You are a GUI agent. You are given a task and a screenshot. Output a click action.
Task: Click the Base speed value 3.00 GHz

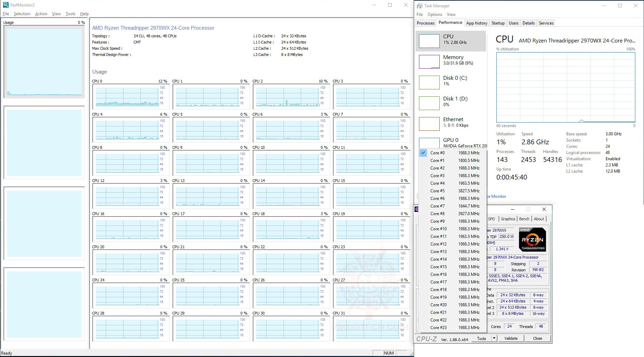point(614,134)
